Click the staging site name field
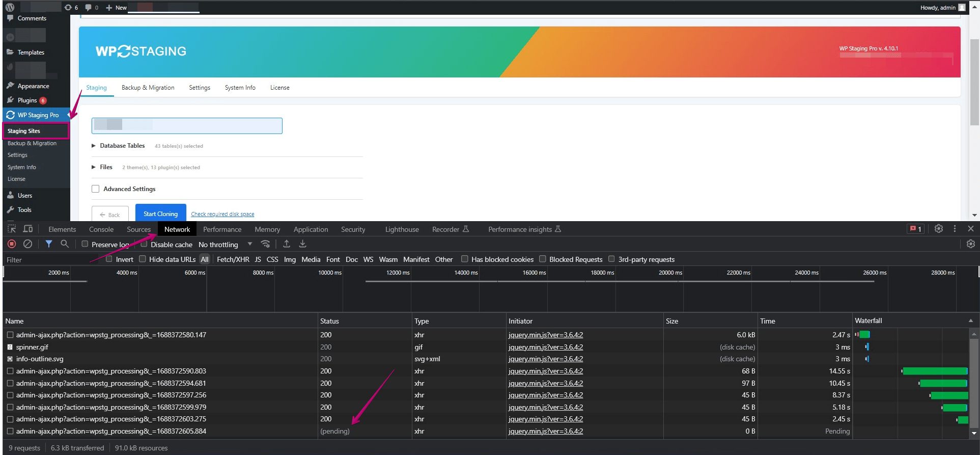Image resolution: width=980 pixels, height=455 pixels. click(187, 126)
